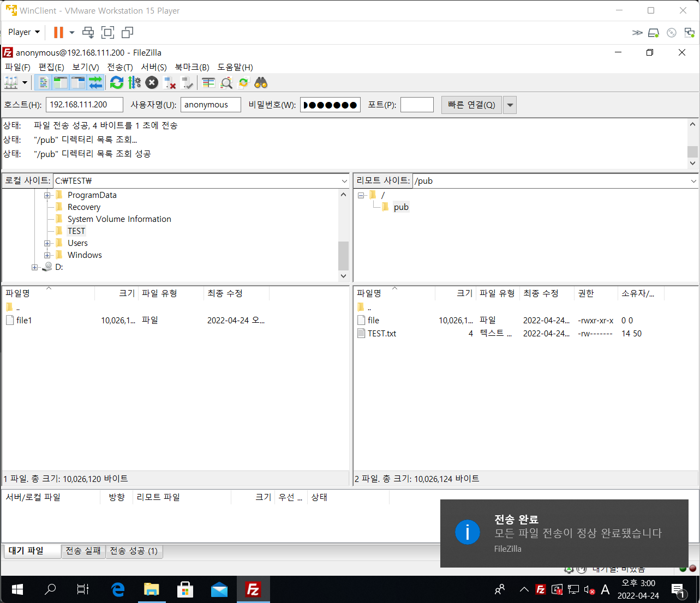Reconnect to the last server
700x603 pixels.
point(187,83)
